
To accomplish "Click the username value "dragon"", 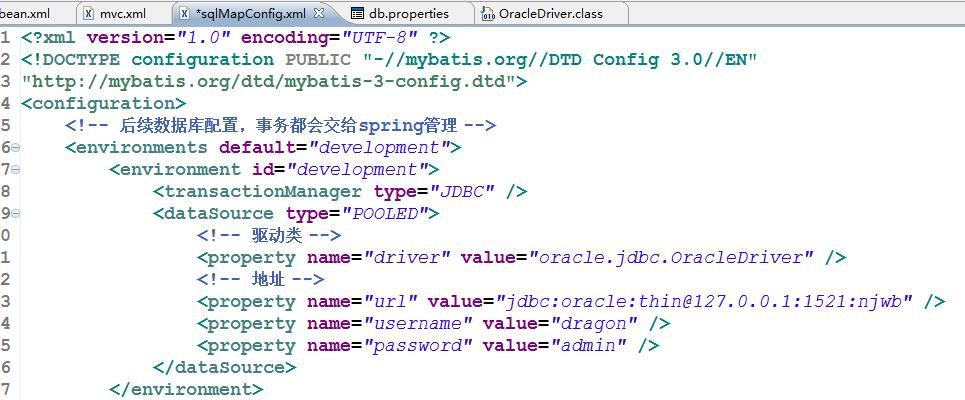I will pos(595,324).
